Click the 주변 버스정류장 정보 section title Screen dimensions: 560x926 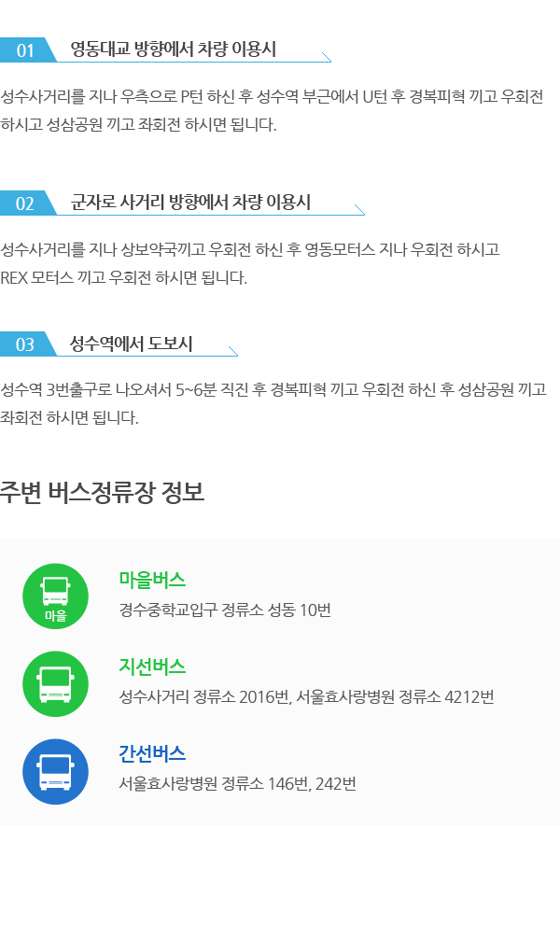pos(102,492)
